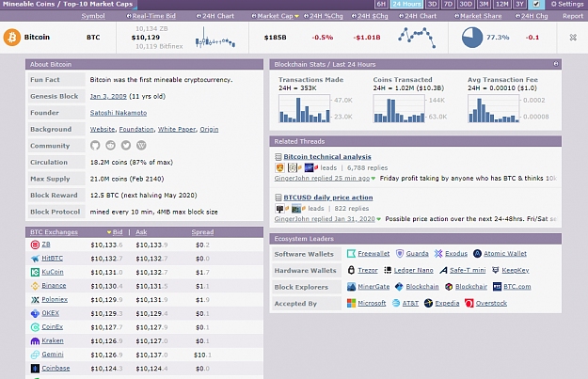Click the Guarda shield icon
This screenshot has height=379, width=588.
click(400, 254)
